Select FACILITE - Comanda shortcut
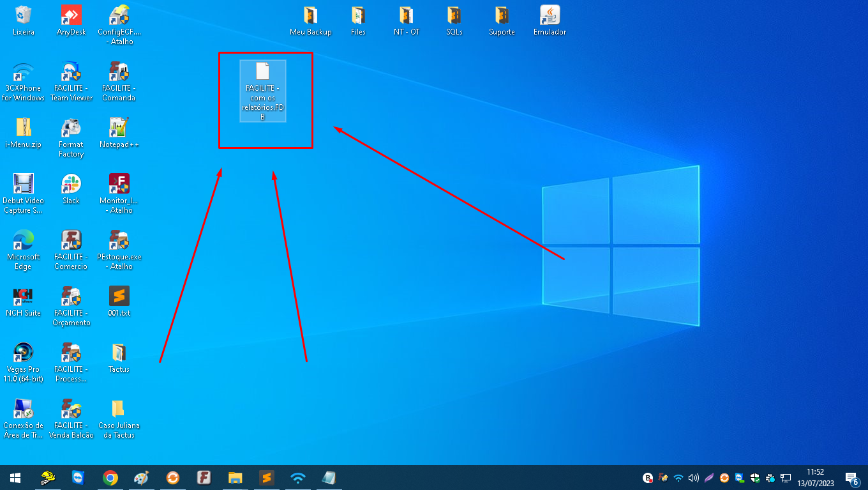 pyautogui.click(x=119, y=82)
